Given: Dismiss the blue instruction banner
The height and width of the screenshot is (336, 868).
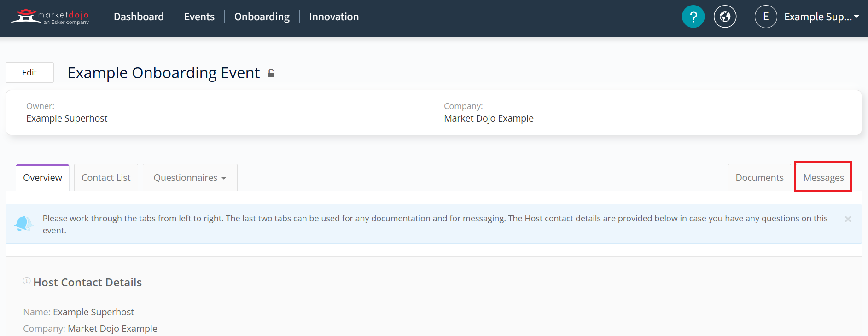Looking at the screenshot, I should (848, 219).
